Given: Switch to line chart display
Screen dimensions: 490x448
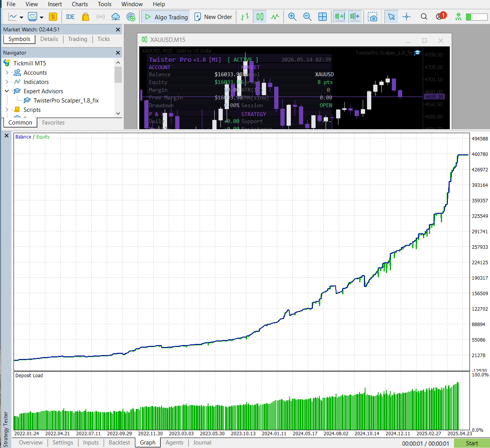Looking at the screenshot, I should (275, 17).
